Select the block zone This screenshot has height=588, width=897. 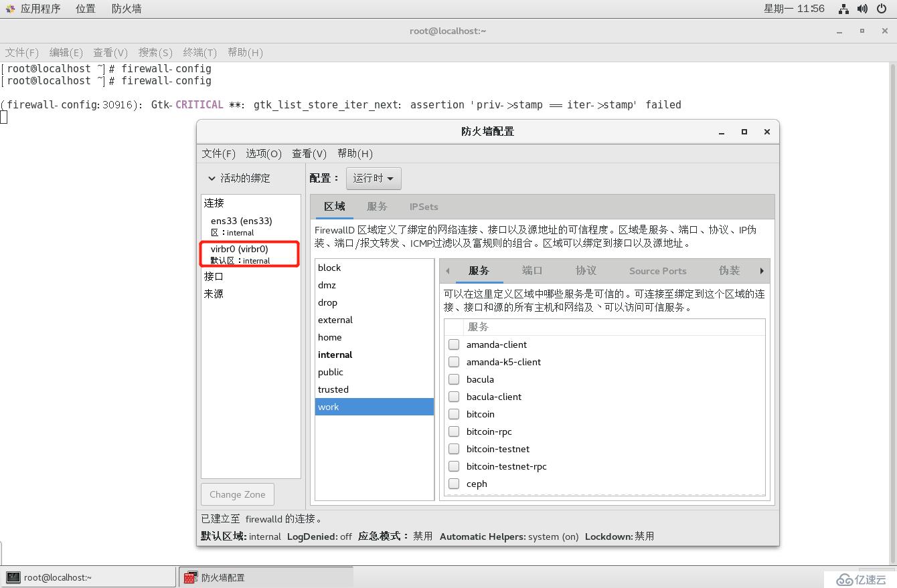pyautogui.click(x=374, y=268)
